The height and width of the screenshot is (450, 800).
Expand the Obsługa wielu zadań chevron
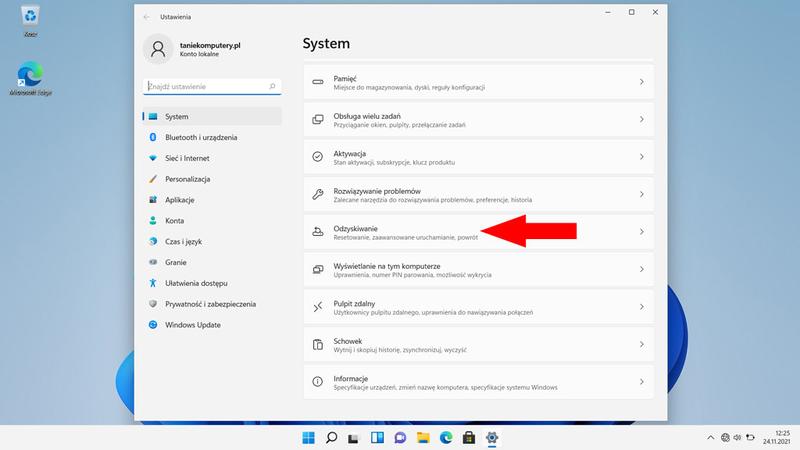click(641, 119)
